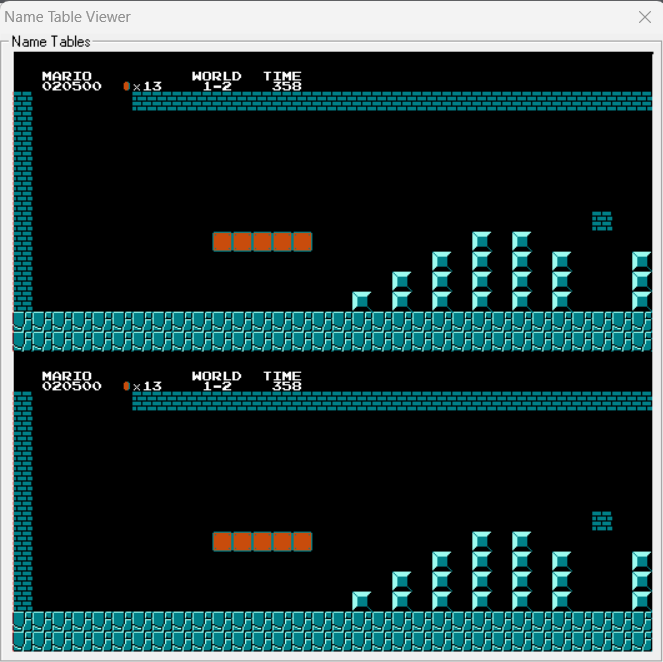Click level 1-2 in the upper name table

click(217, 86)
